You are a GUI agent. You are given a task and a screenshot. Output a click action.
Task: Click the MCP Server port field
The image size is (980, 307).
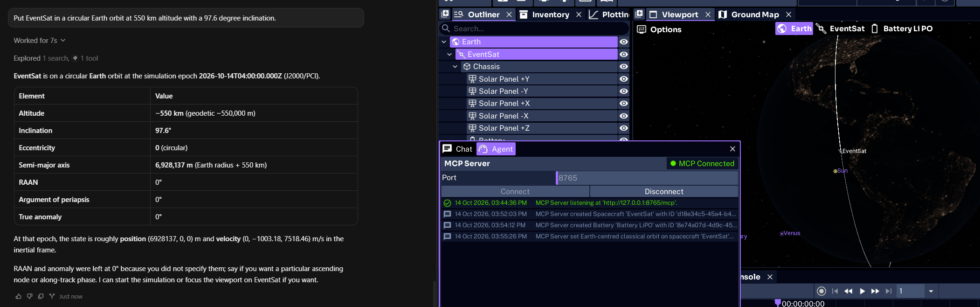647,178
